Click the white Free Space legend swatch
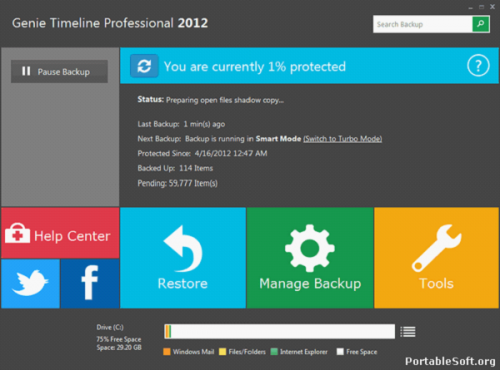The height and width of the screenshot is (370, 500). pos(340,352)
